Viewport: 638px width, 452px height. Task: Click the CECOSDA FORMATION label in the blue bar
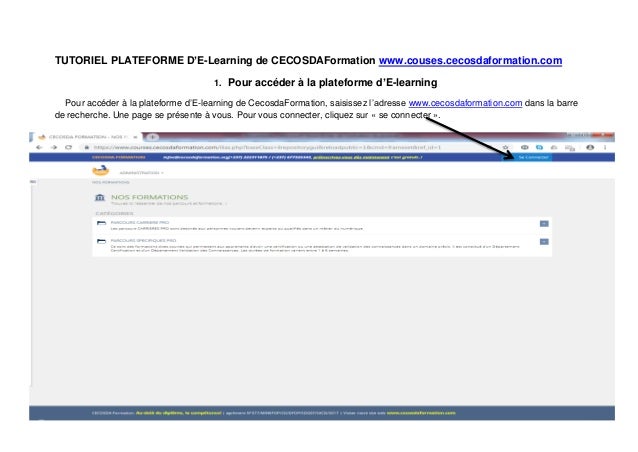pos(118,157)
